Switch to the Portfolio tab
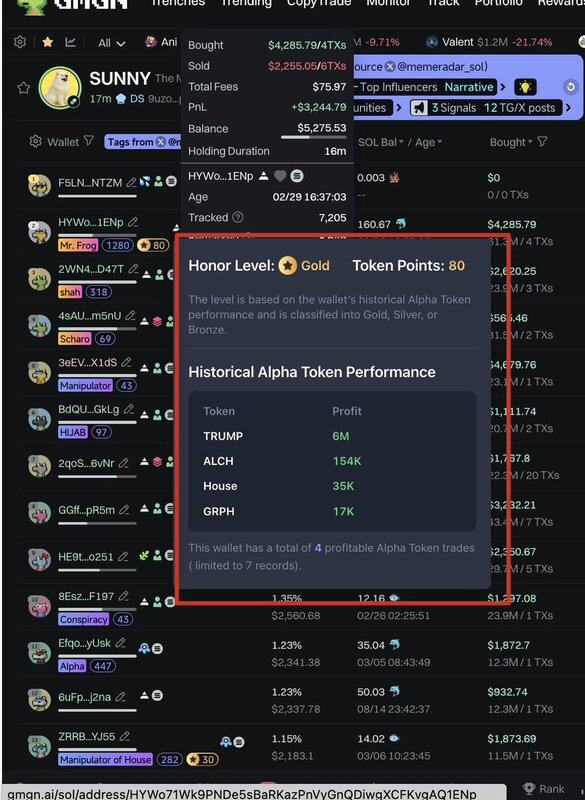 tap(498, 3)
